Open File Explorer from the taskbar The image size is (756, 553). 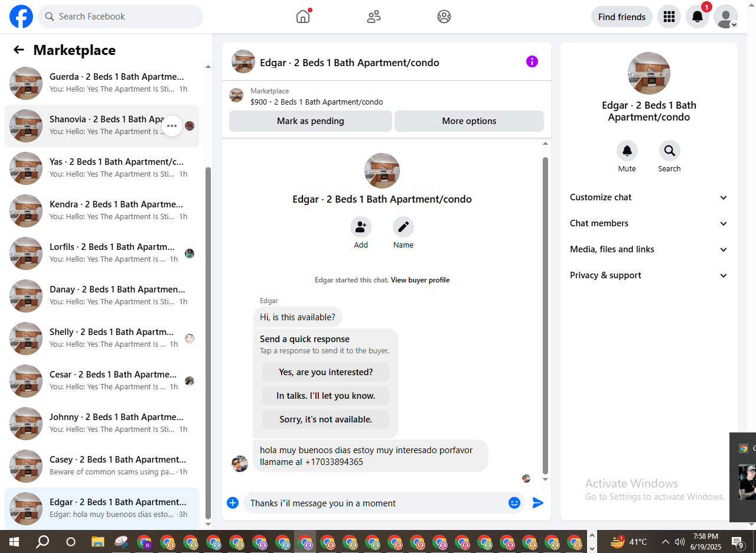tap(97, 541)
